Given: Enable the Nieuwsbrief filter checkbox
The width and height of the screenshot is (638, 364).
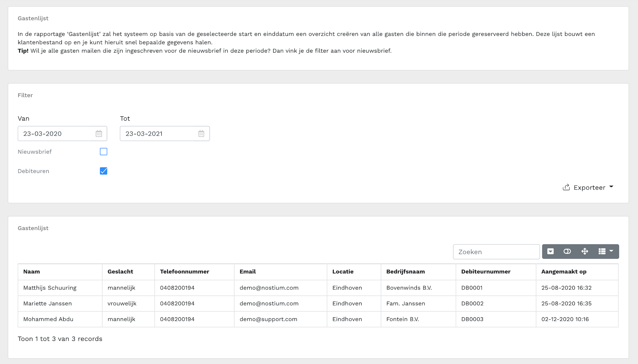Looking at the screenshot, I should click(103, 152).
